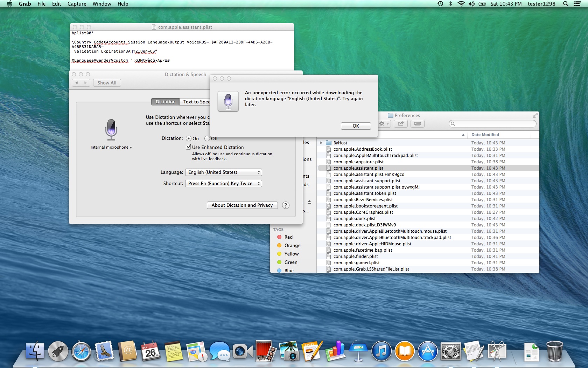The height and width of the screenshot is (368, 588).
Task: Open the Capture menu
Action: (x=77, y=4)
